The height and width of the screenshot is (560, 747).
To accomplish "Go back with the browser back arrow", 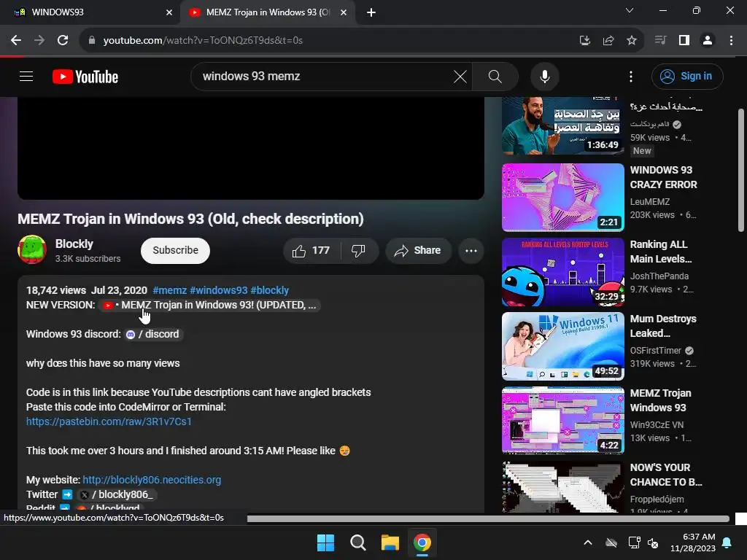I will [16, 41].
